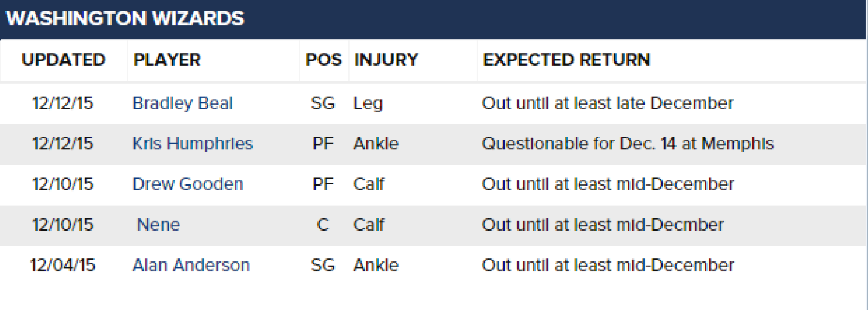Click the EXPECTED RETURN column header

pyautogui.click(x=567, y=60)
